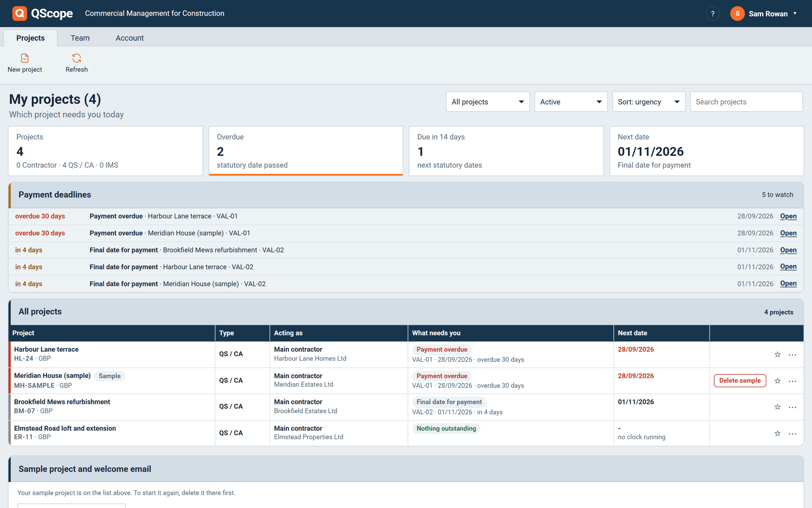Switch to the Team tab

coord(80,38)
